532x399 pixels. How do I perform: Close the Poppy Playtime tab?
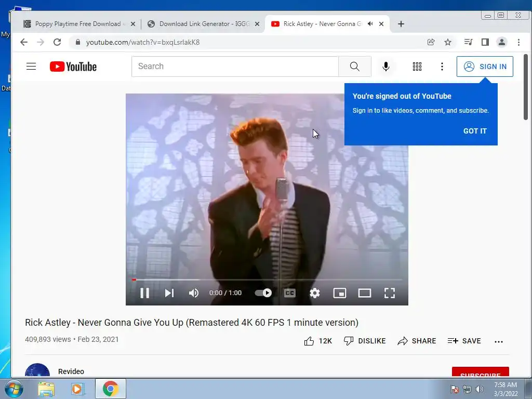(133, 24)
